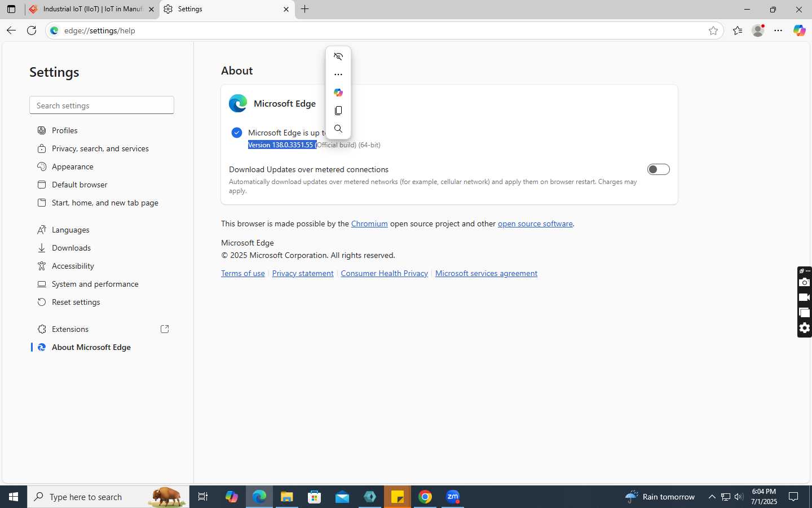Click the highlighted Version 138.0.3351.55 text
The width and height of the screenshot is (812, 508).
point(282,145)
